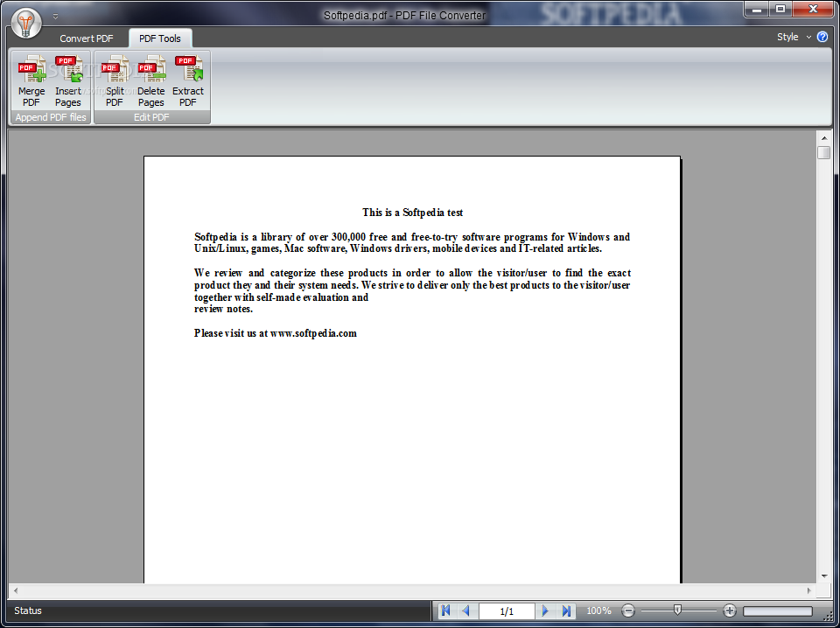Select the PDF Tools tab
Screen dimensions: 840x628
tap(160, 38)
